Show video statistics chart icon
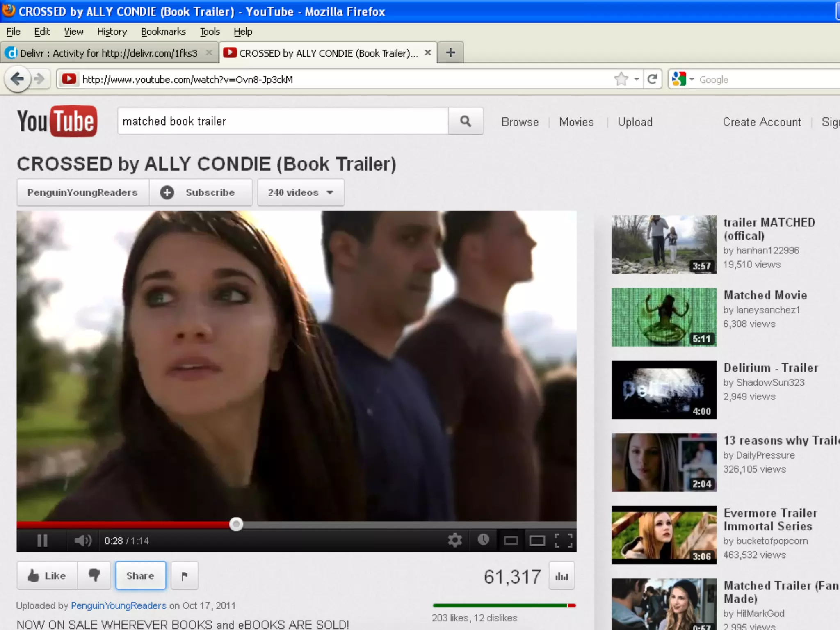 562,576
